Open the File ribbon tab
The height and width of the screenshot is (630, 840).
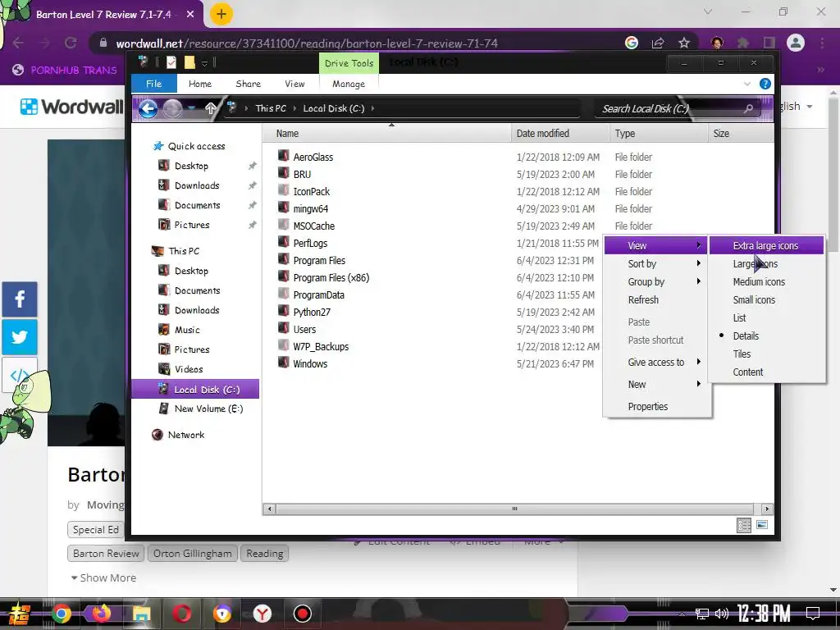[153, 84]
